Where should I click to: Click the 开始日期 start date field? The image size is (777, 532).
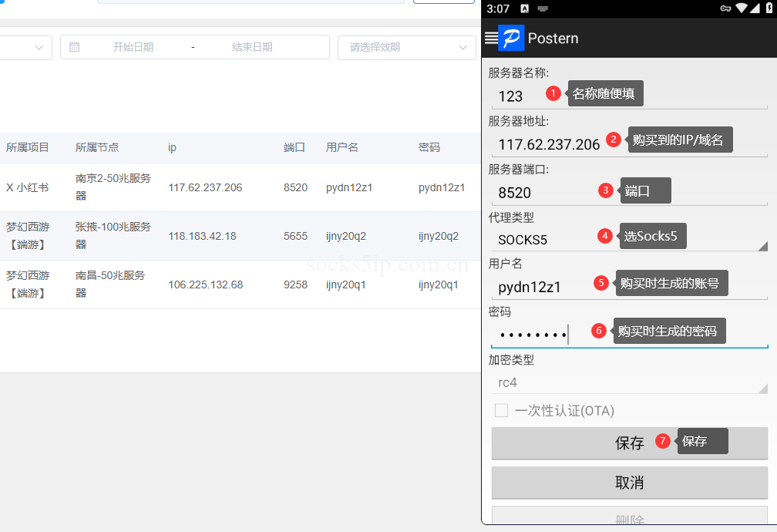(133, 47)
